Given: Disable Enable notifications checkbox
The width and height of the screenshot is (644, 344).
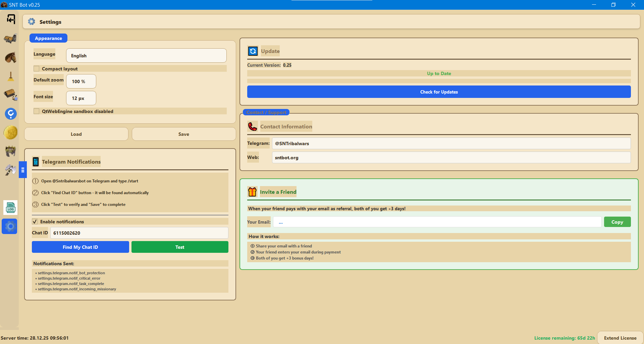Looking at the screenshot, I should 35,221.
